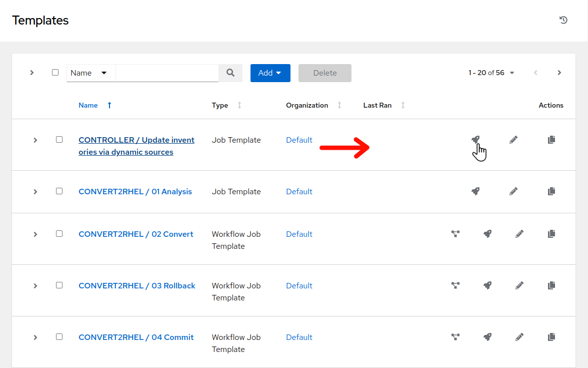This screenshot has width=588, height=368.
Task: Open the Add template dropdown
Action: [270, 73]
